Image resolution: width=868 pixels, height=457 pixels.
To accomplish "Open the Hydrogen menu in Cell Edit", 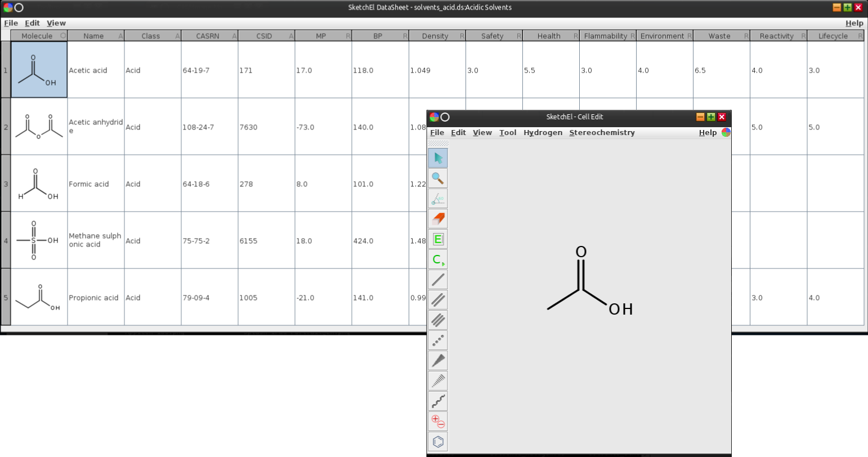I will [x=543, y=133].
